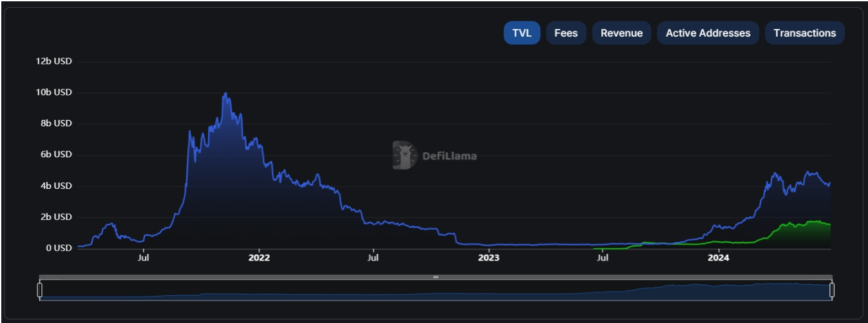Click the 2022 label on the time axis

click(x=259, y=258)
